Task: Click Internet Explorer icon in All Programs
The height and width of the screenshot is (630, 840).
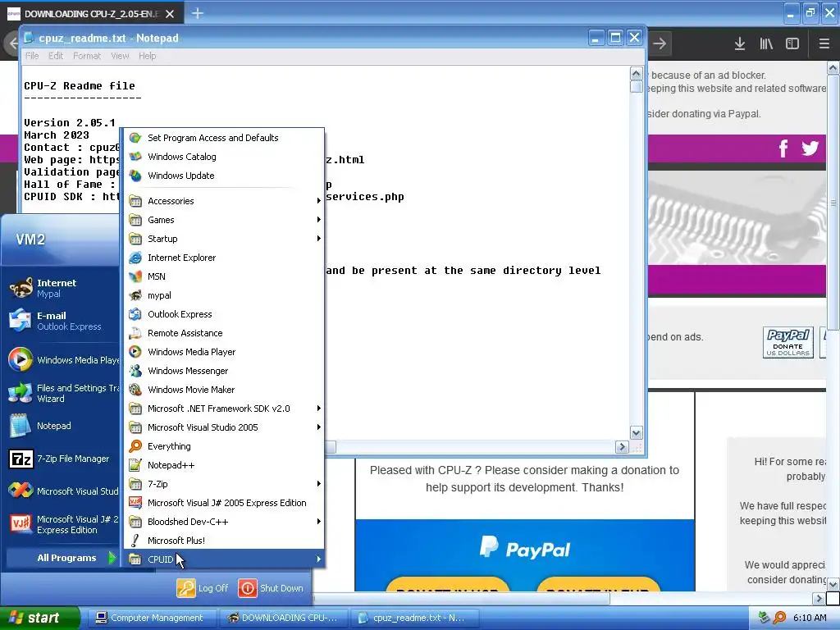Action: pos(135,258)
